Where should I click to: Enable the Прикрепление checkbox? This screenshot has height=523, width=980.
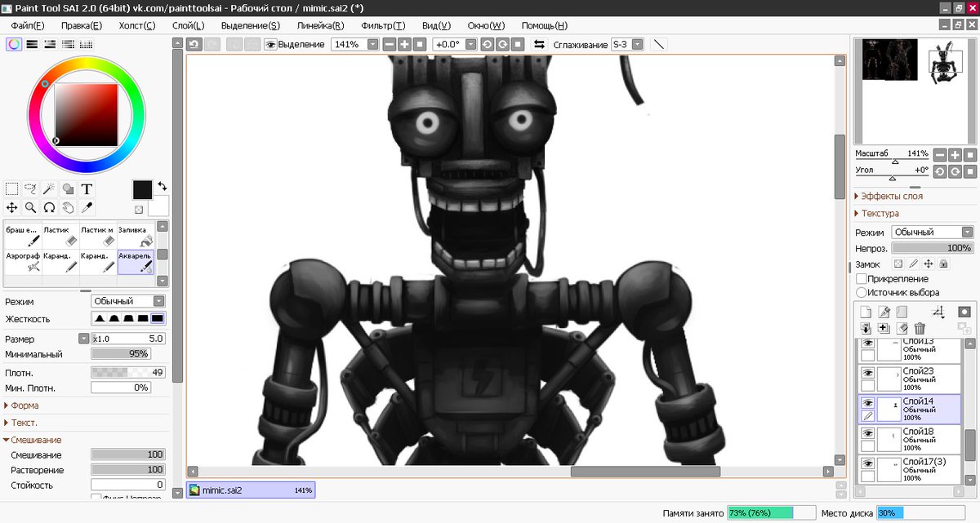tap(863, 278)
